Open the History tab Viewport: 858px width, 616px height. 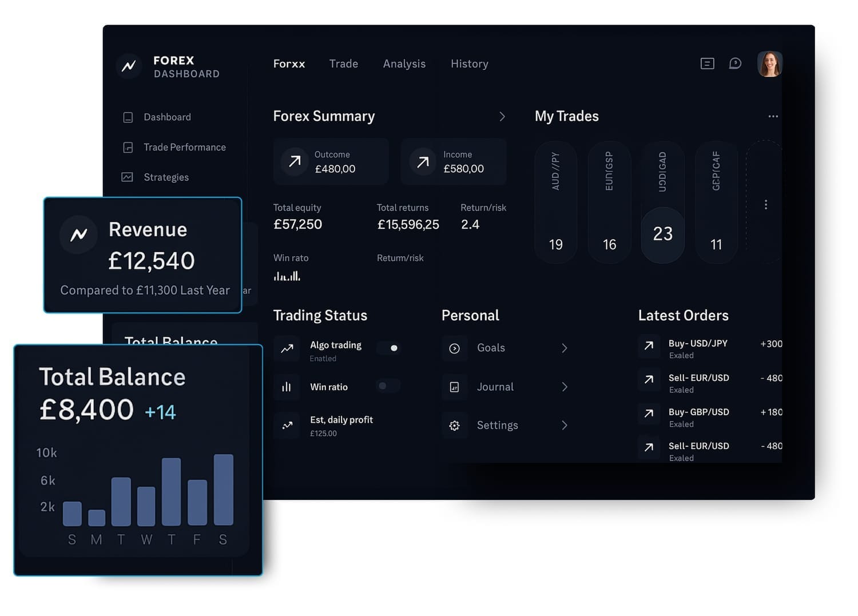tap(469, 64)
